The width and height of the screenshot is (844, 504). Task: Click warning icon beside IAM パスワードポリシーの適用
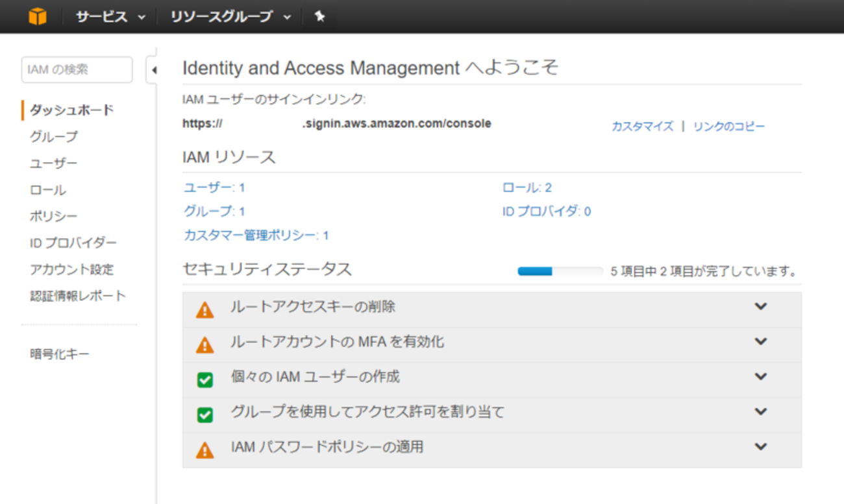(x=205, y=450)
